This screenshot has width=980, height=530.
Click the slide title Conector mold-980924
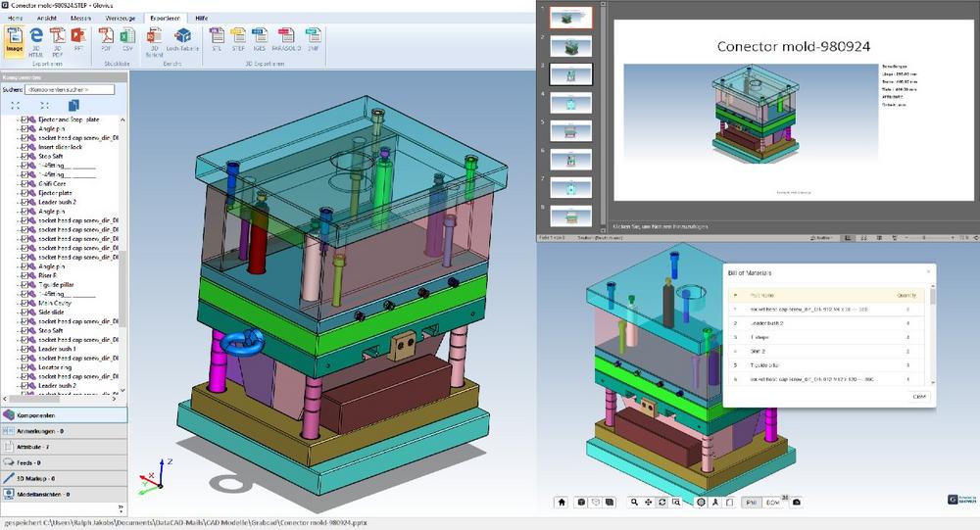point(793,46)
